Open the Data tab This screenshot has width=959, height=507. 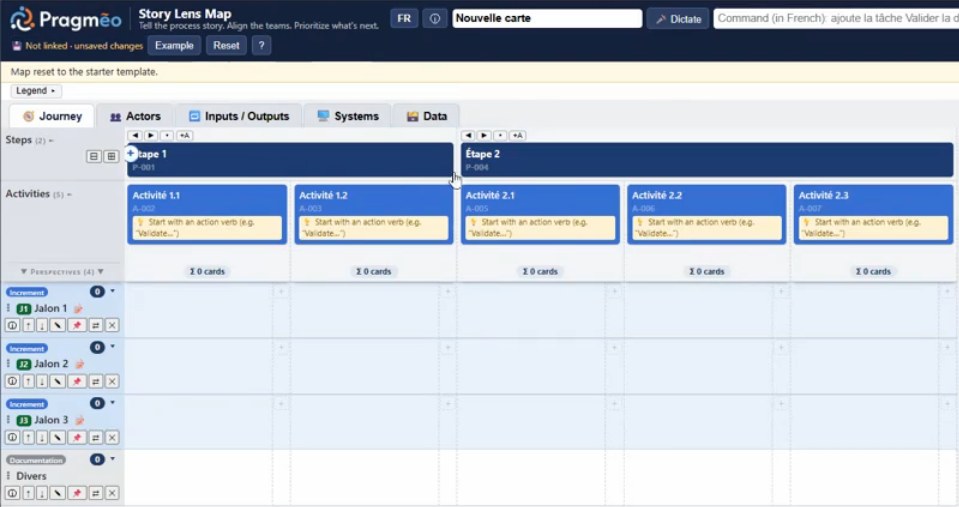click(x=426, y=116)
